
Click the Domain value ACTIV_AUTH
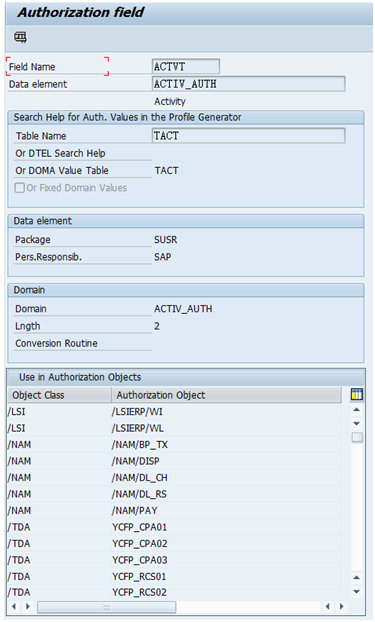(x=183, y=309)
